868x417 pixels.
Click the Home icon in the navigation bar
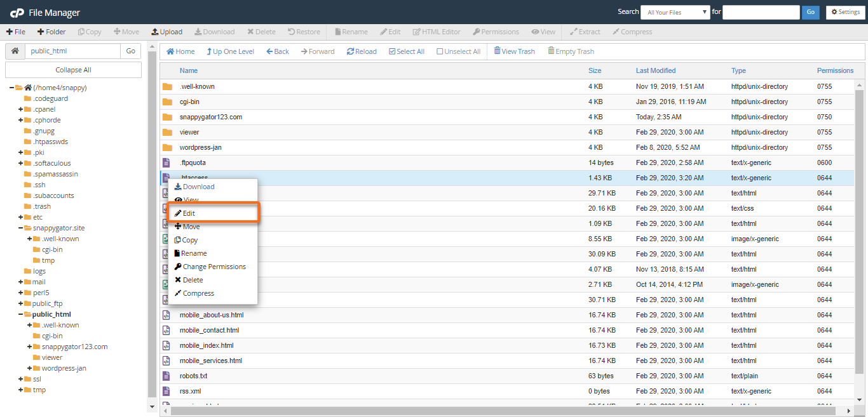180,51
